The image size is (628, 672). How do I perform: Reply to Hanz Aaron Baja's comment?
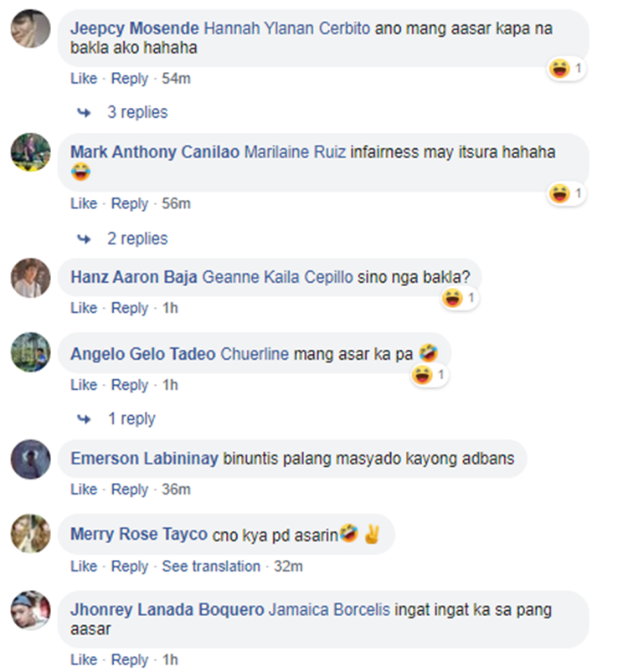click(x=130, y=308)
